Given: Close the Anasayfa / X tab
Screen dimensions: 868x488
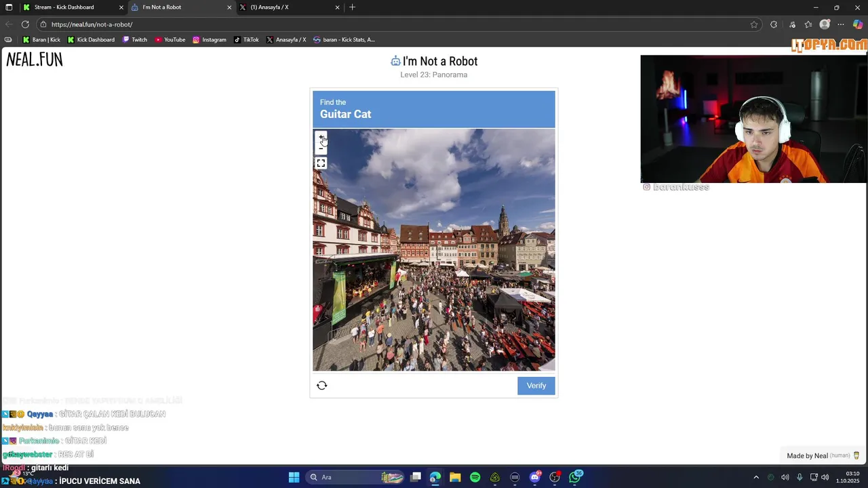Looking at the screenshot, I should pos(338,7).
